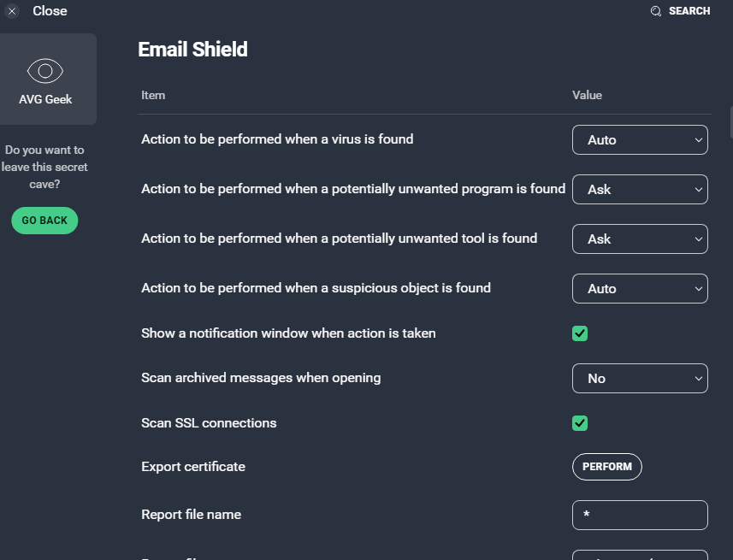The width and height of the screenshot is (733, 560).
Task: Expand Scan archived messages dropdown
Action: click(x=639, y=379)
